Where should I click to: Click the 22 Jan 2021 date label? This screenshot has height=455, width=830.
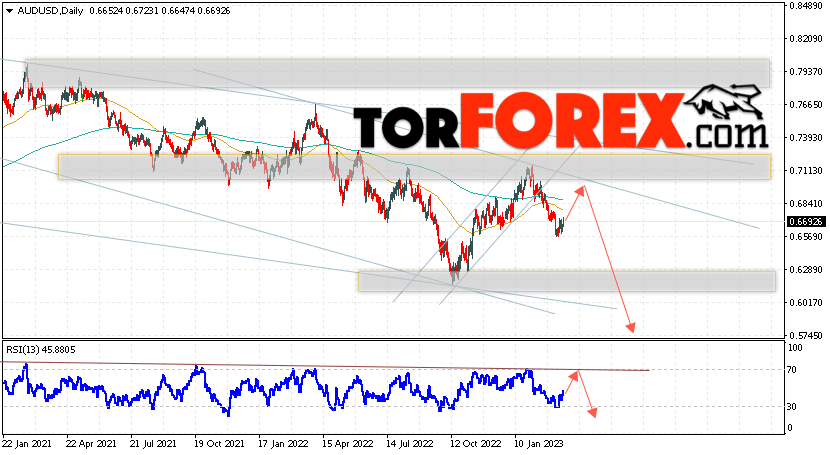tap(26, 444)
